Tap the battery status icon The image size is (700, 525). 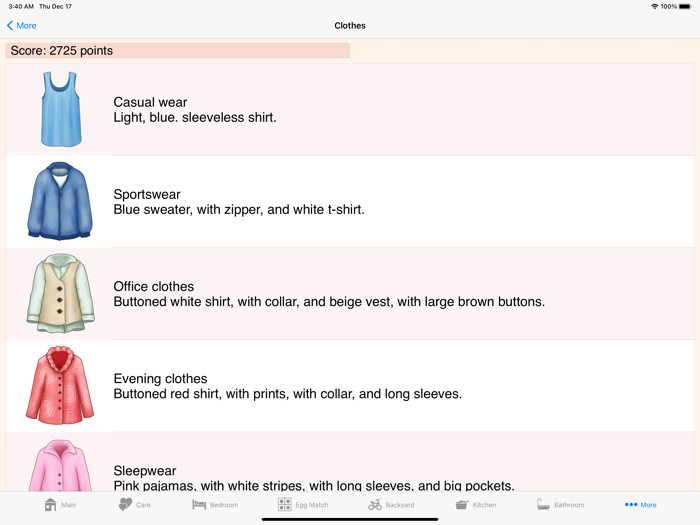(685, 6)
